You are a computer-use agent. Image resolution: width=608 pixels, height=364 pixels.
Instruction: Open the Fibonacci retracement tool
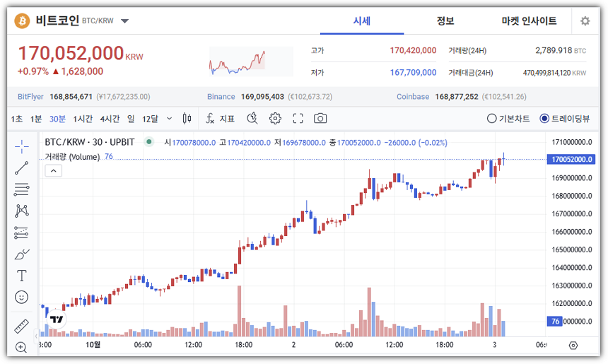pos(22,189)
